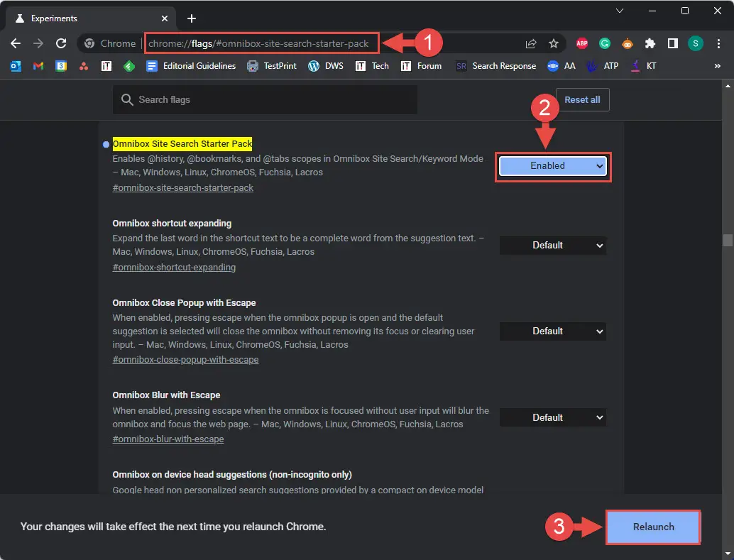
Task: Select the Experiments tab
Action: pyautogui.click(x=90, y=18)
